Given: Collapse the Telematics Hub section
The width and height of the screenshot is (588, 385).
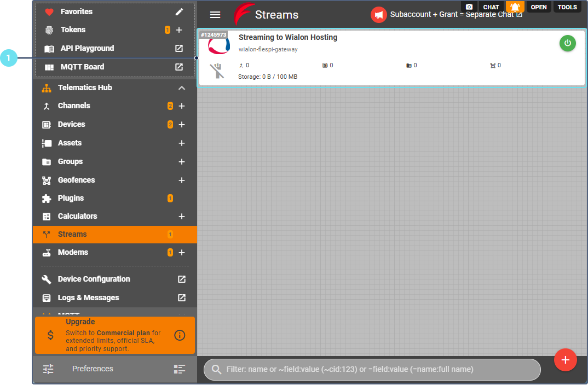Looking at the screenshot, I should (x=182, y=88).
